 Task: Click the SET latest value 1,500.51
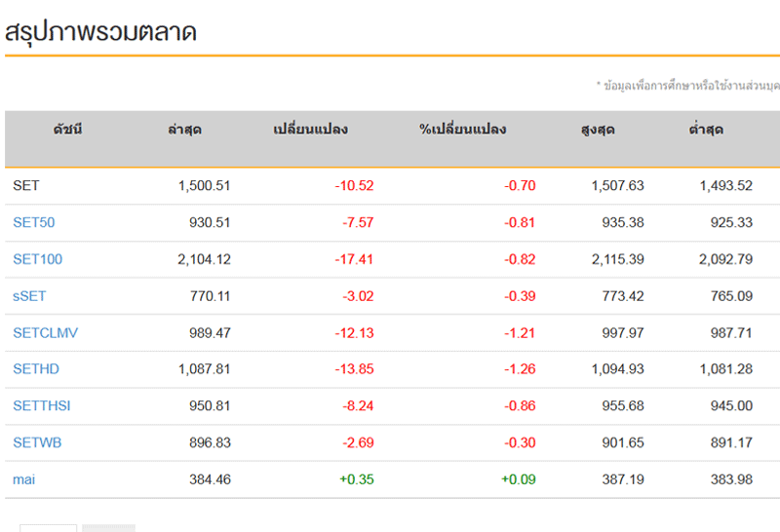tap(203, 185)
